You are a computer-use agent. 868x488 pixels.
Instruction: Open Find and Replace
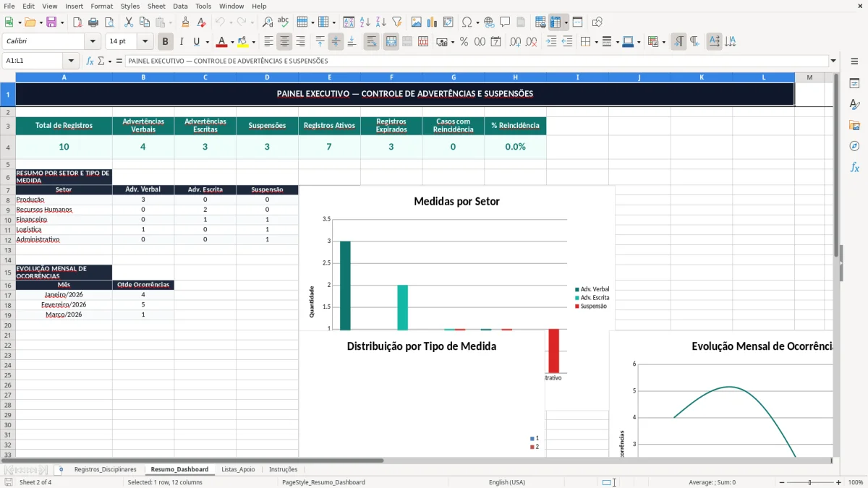(x=268, y=22)
